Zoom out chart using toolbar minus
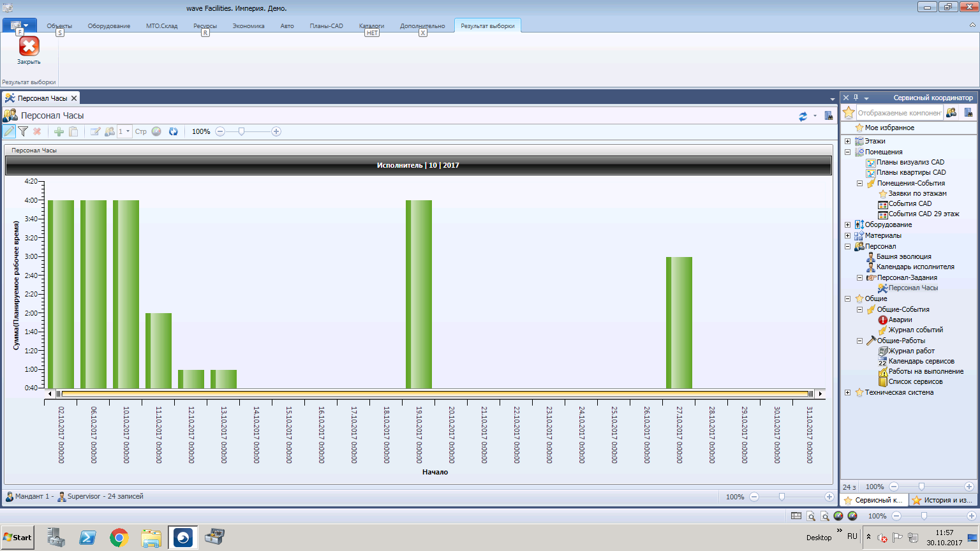Viewport: 980px width, 551px height. pyautogui.click(x=220, y=131)
